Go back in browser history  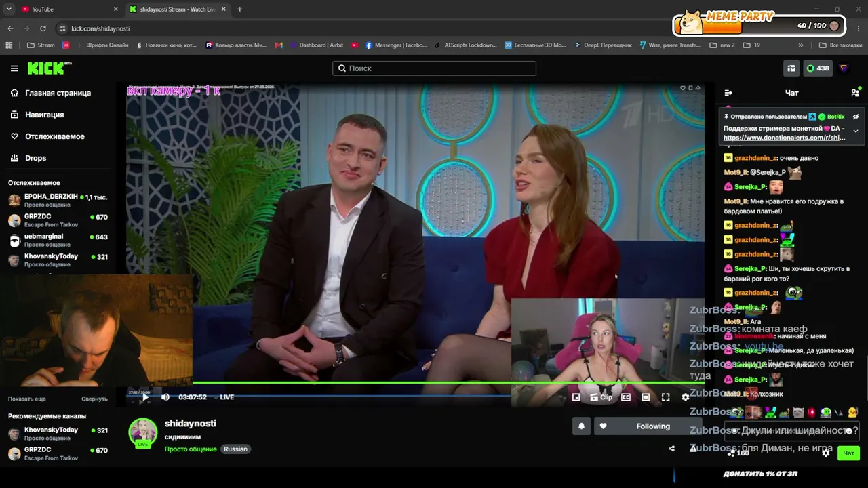pyautogui.click(x=10, y=28)
